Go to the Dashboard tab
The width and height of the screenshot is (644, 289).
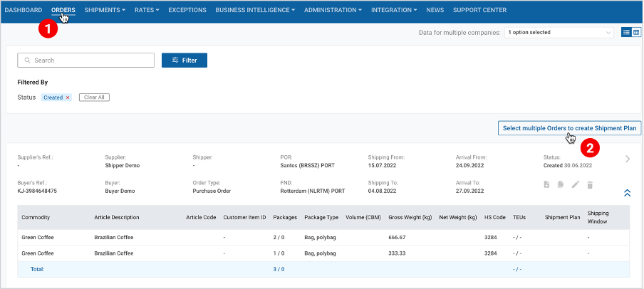pyautogui.click(x=24, y=10)
